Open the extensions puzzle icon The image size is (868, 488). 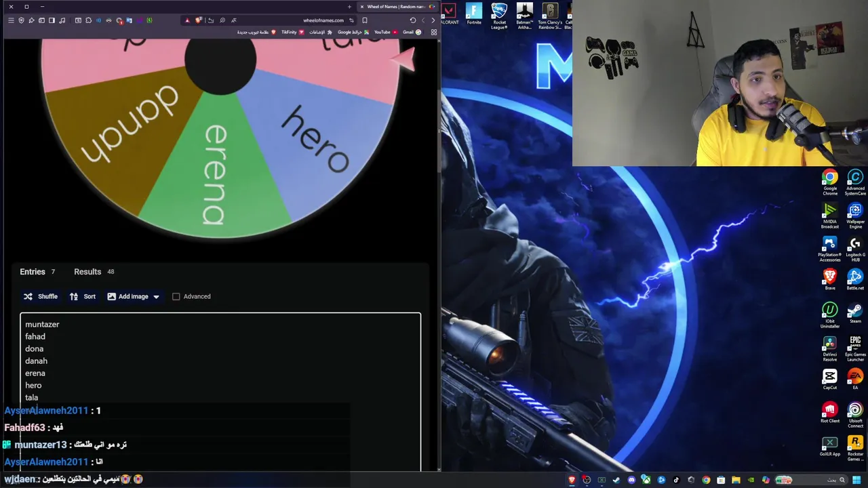pos(88,20)
